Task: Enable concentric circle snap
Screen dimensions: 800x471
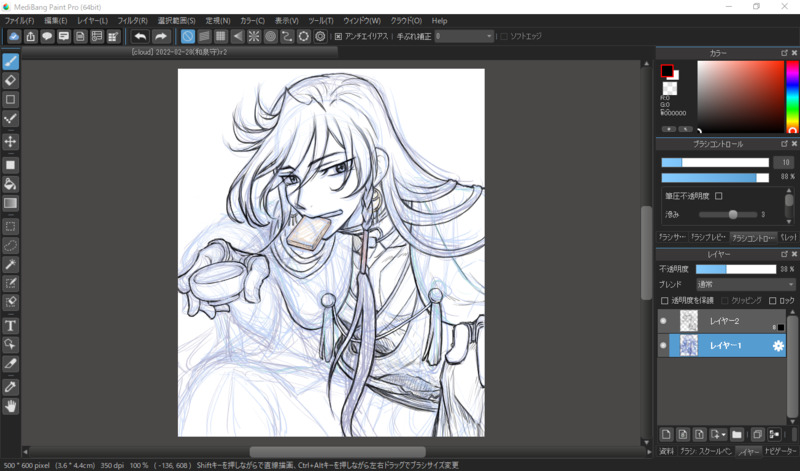Action: (x=270, y=36)
